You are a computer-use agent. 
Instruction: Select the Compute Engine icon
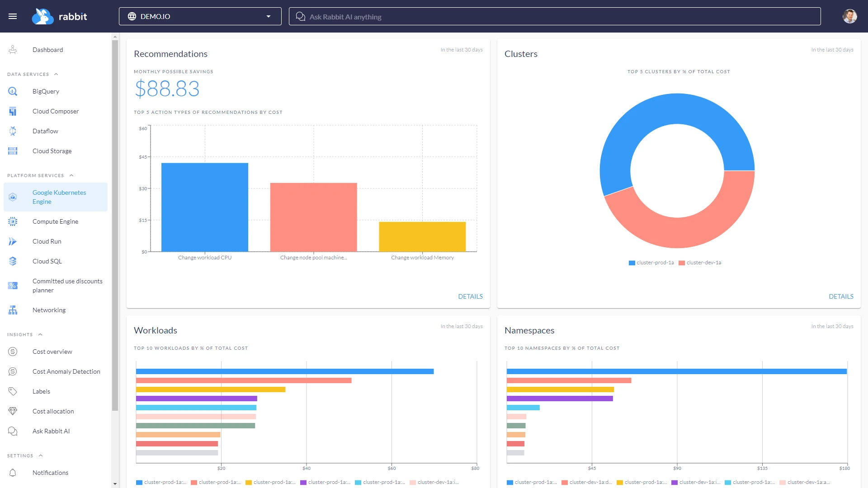(x=12, y=221)
